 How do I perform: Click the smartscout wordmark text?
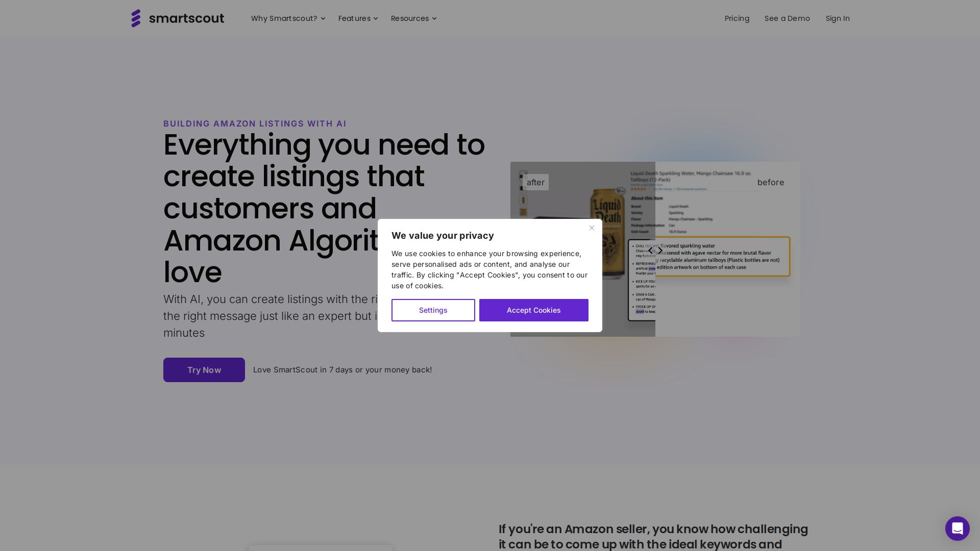[x=186, y=18]
